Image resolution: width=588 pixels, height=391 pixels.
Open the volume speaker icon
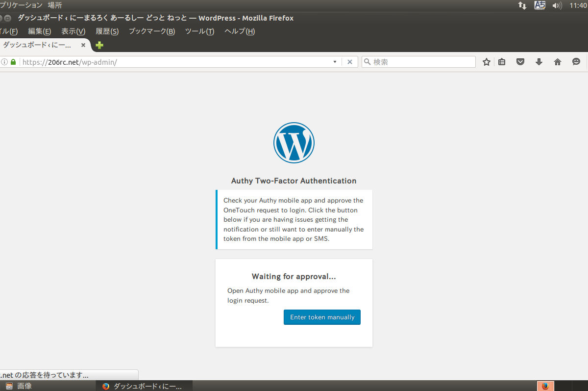557,5
